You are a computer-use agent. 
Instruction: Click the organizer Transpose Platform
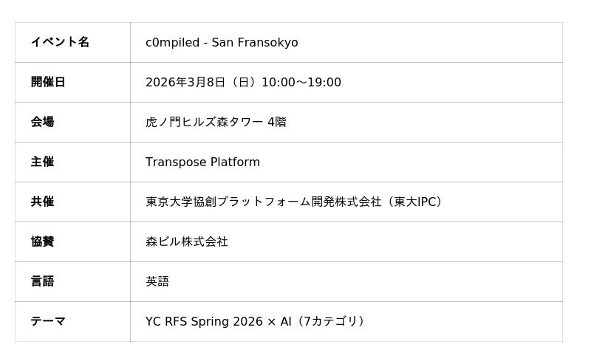tap(202, 162)
